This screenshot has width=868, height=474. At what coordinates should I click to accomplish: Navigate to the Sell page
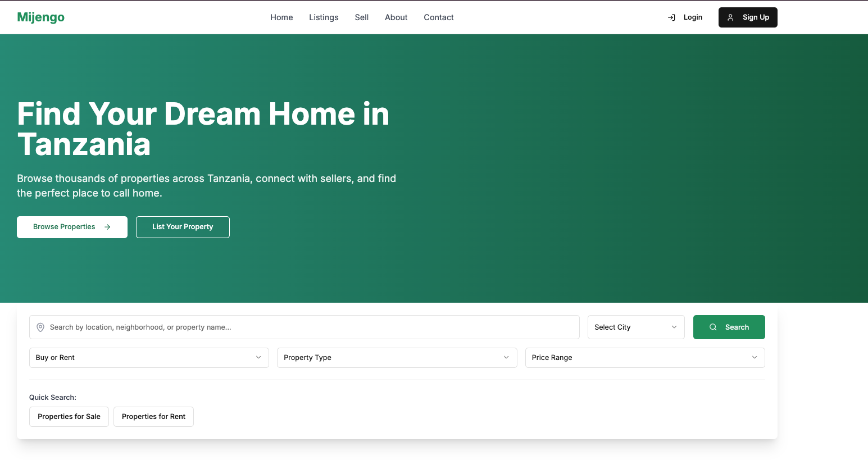(x=362, y=17)
